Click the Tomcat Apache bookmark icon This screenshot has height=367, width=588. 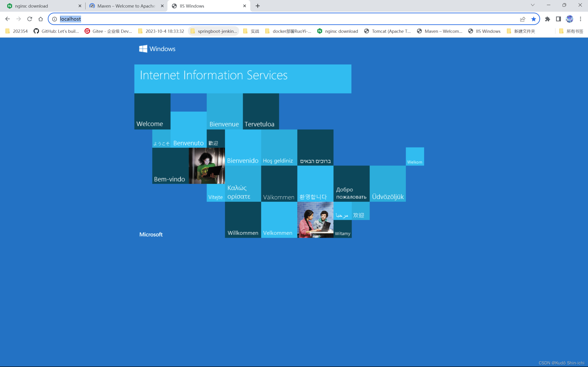click(367, 31)
